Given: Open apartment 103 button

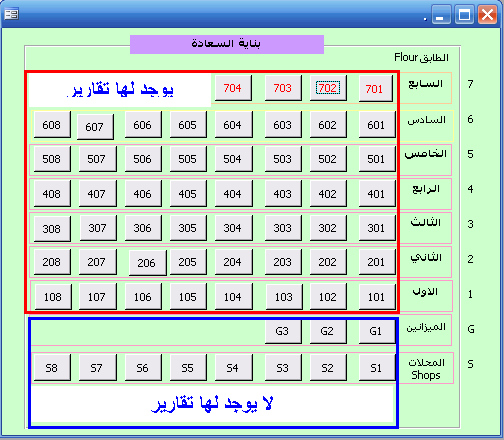Looking at the screenshot, I should [284, 296].
